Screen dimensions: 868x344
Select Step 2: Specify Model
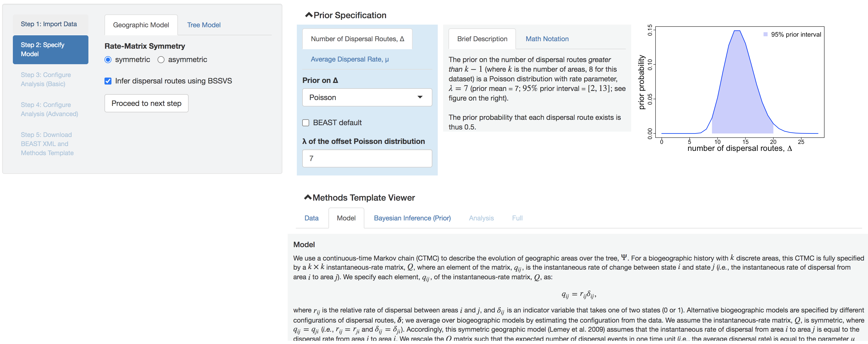click(51, 49)
